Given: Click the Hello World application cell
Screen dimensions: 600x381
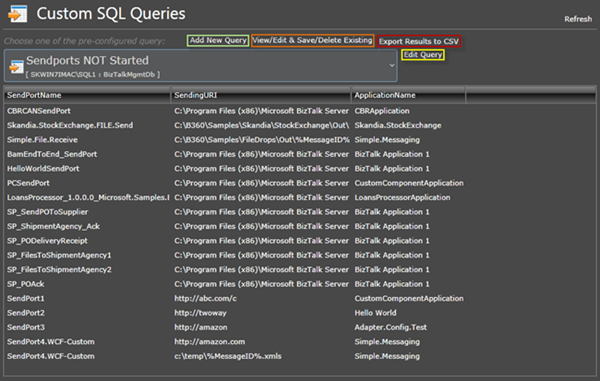Looking at the screenshot, I should point(375,313).
